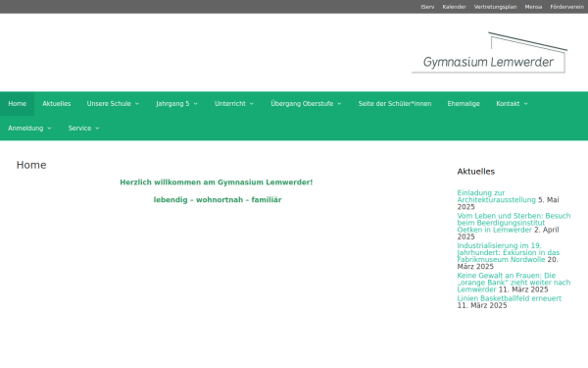Expand the Unsere Schule dropdown chevron
Screen dimensions: 588x368
(x=137, y=104)
